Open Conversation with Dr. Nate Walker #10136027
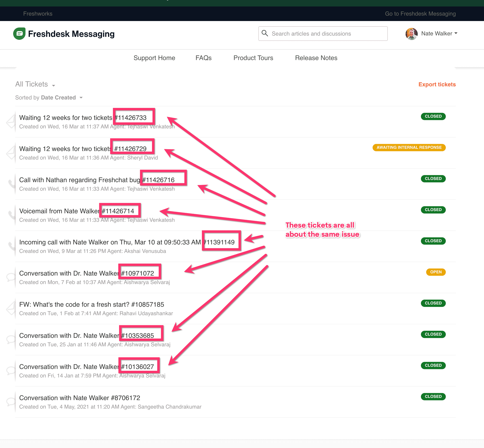Screen dimensions: 484x448 [87, 367]
